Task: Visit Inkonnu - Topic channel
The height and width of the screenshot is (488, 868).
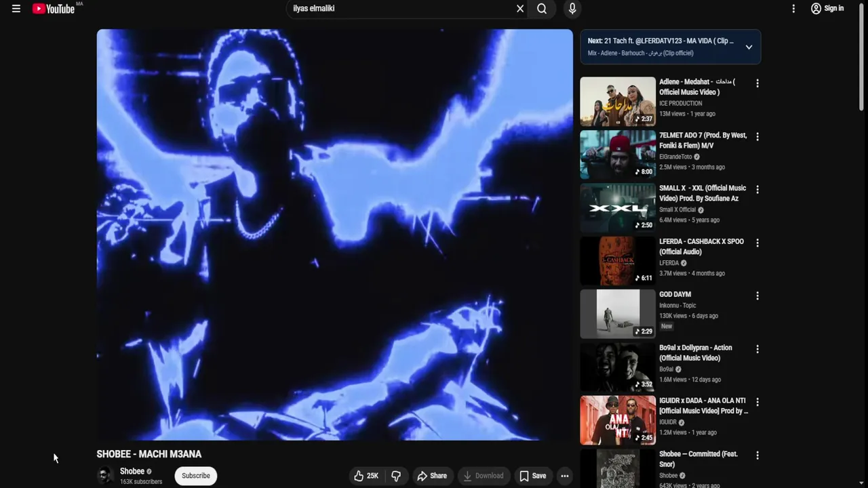Action: tap(677, 306)
